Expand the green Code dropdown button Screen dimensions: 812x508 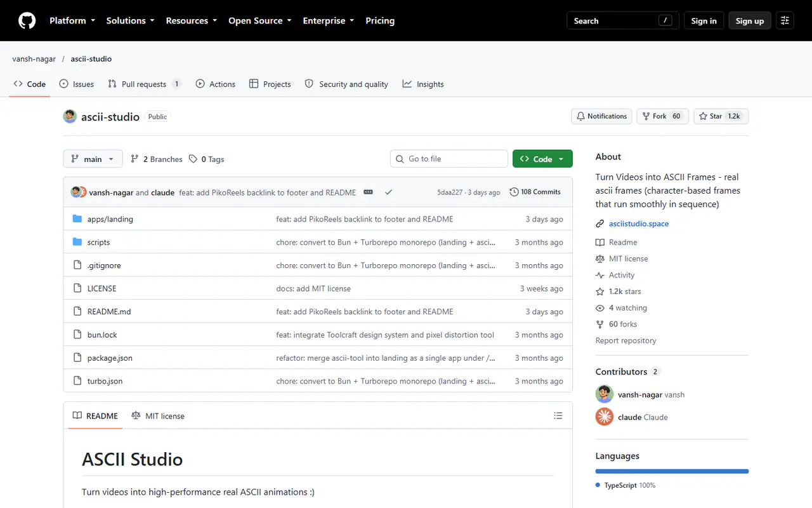click(542, 159)
